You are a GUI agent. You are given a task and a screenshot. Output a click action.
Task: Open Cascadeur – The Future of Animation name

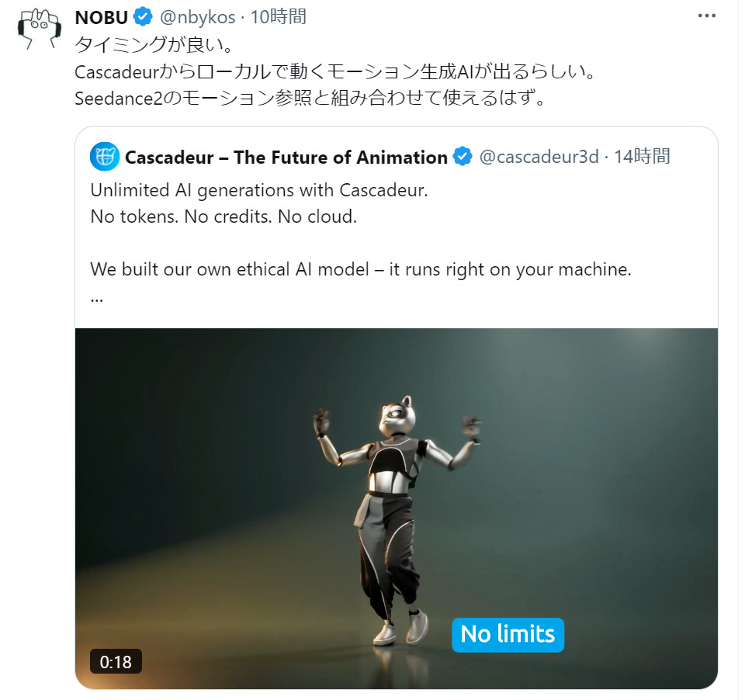point(286,157)
